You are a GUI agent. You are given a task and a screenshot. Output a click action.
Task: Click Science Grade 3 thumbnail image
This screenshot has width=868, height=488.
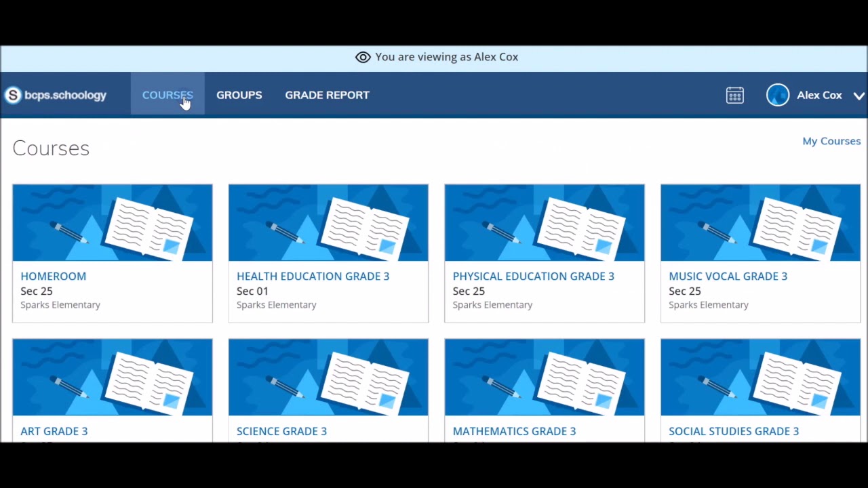[x=328, y=377]
